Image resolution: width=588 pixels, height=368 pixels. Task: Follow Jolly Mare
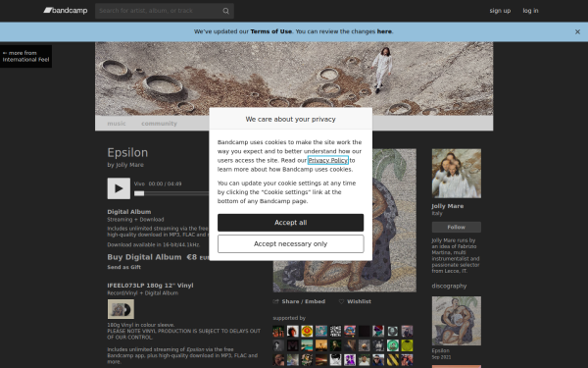(457, 228)
